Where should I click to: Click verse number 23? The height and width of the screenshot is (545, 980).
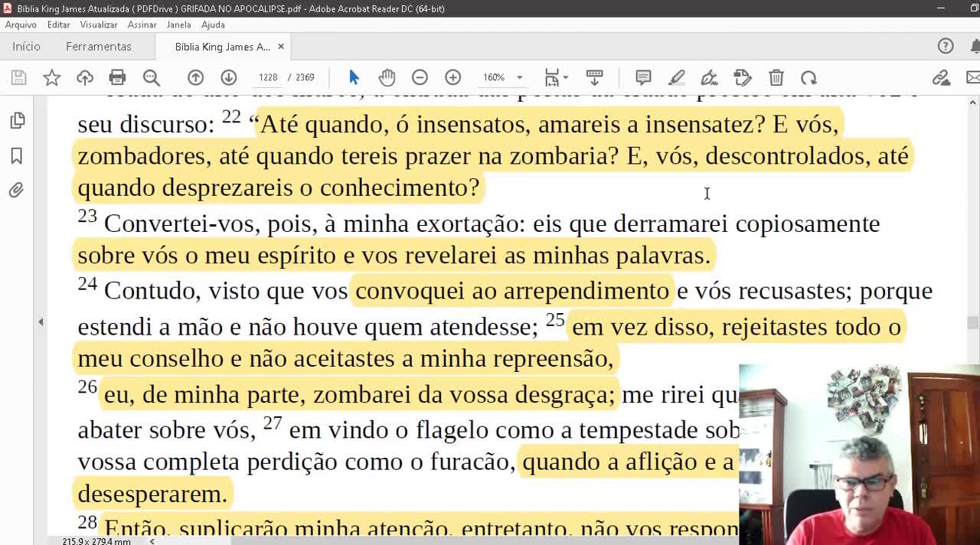click(x=87, y=217)
